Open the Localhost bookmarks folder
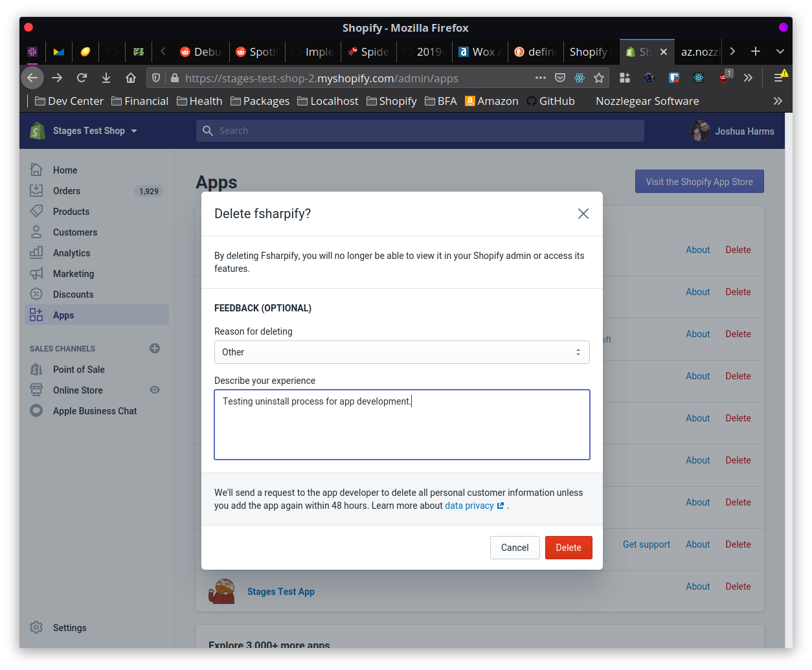This screenshot has height=670, width=812. pyautogui.click(x=328, y=101)
